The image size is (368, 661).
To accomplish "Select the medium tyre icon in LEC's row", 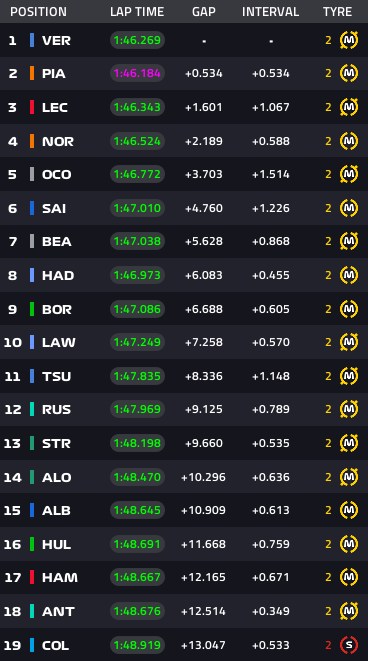I will click(349, 107).
